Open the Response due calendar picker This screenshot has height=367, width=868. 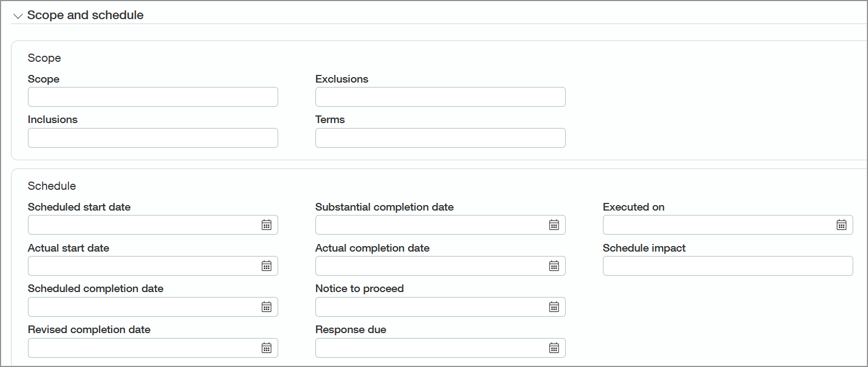(x=555, y=348)
